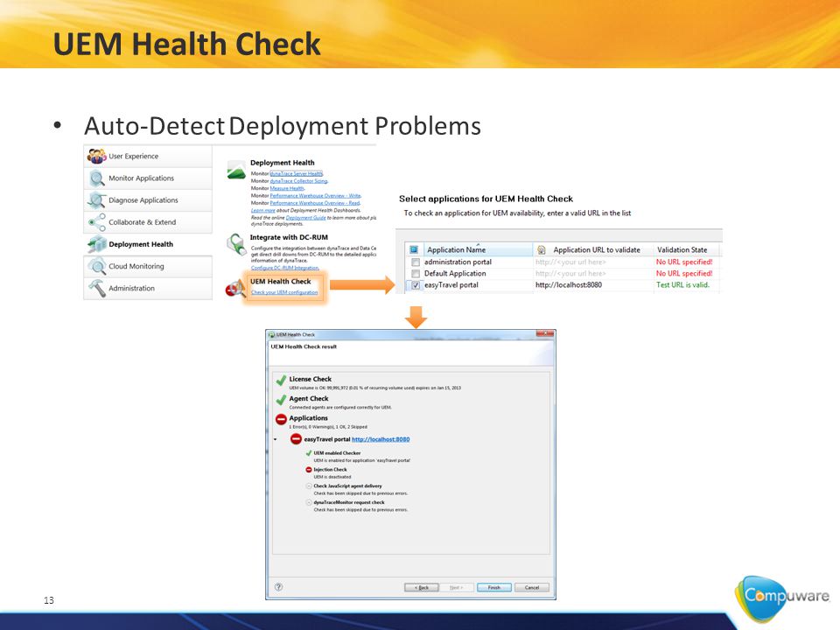Click the 'License Check' heading text
Viewport: 840px width, 630px height.
[310, 379]
